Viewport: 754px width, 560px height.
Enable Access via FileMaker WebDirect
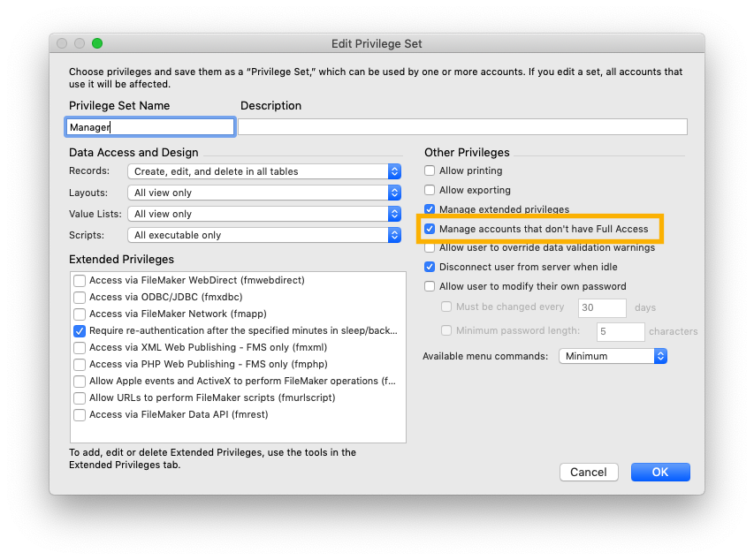pos(80,280)
